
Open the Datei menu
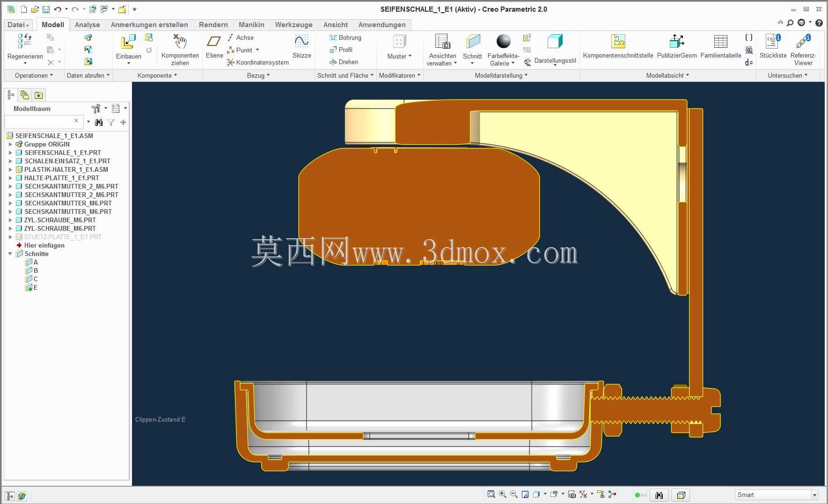click(19, 25)
